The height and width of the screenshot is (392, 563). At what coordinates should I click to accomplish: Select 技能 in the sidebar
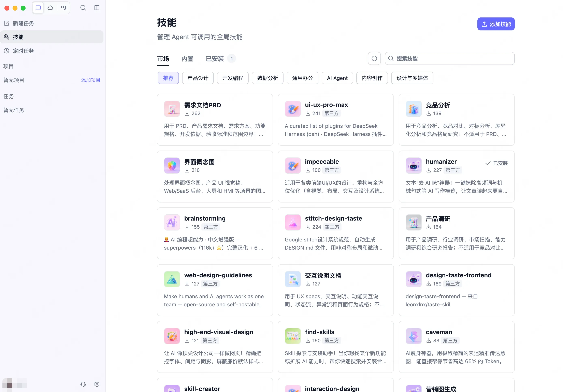52,37
